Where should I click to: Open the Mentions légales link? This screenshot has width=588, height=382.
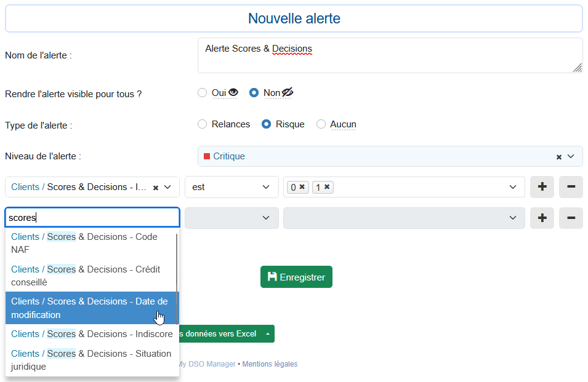pyautogui.click(x=270, y=364)
